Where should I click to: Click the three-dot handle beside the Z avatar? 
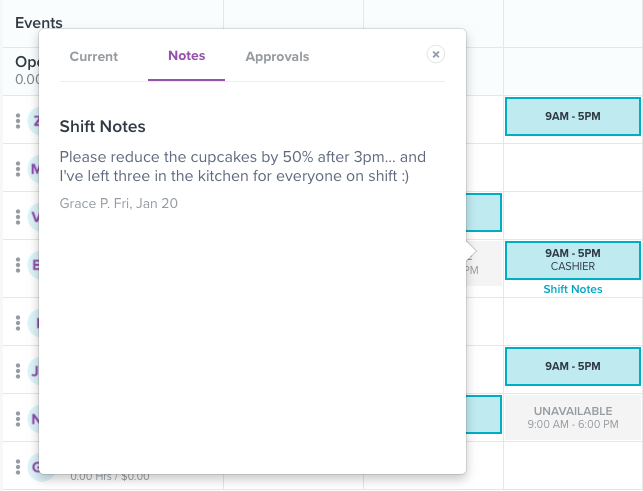coord(18,121)
